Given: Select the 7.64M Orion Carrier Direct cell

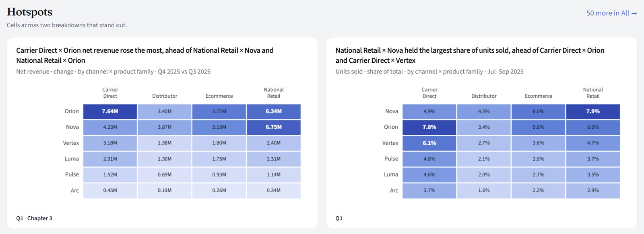Looking at the screenshot, I should [110, 111].
